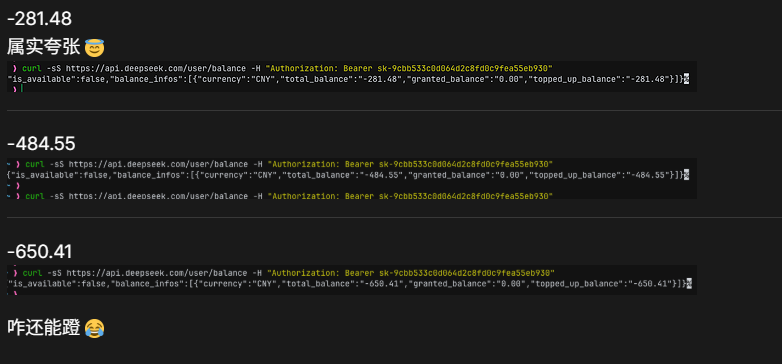
Task: Click the divider line below the first terminal image
Action: tap(394, 110)
